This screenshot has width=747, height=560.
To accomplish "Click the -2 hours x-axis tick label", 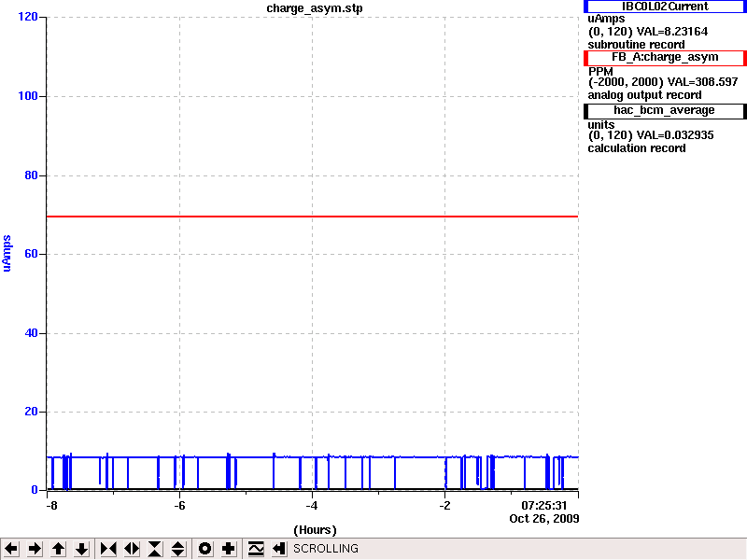I will pyautogui.click(x=444, y=505).
